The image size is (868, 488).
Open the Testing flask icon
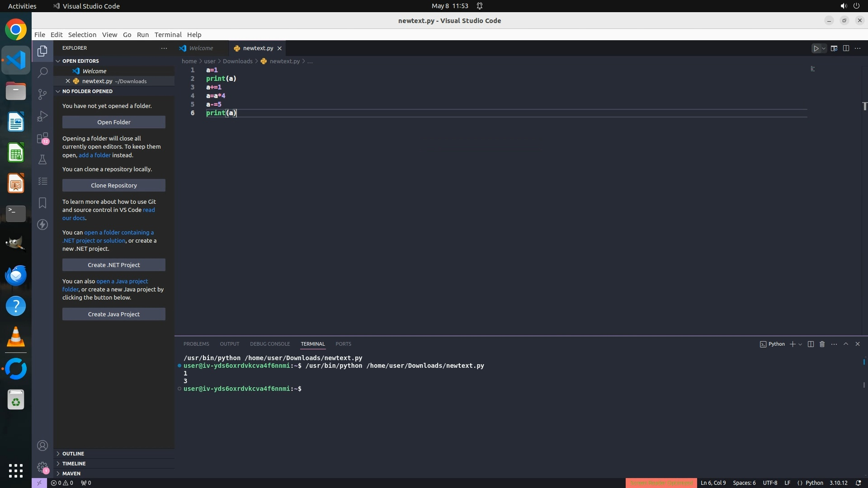[42, 160]
